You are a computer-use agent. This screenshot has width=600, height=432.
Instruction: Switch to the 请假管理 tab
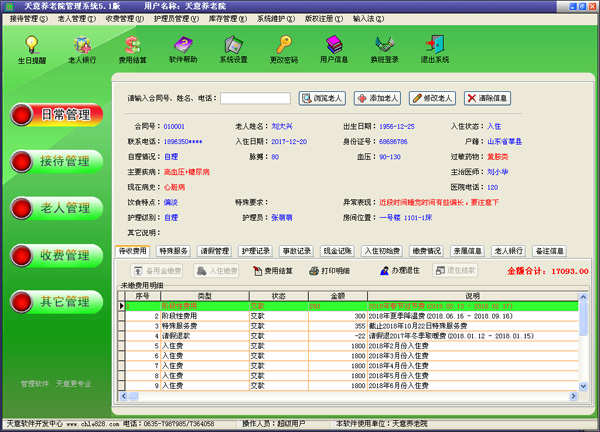(214, 251)
